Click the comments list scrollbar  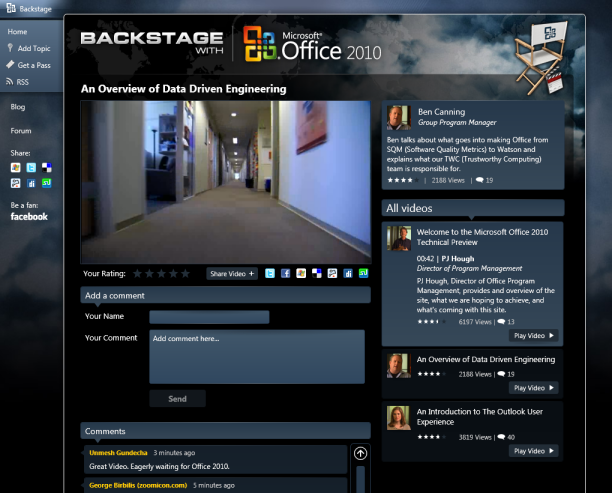360,479
